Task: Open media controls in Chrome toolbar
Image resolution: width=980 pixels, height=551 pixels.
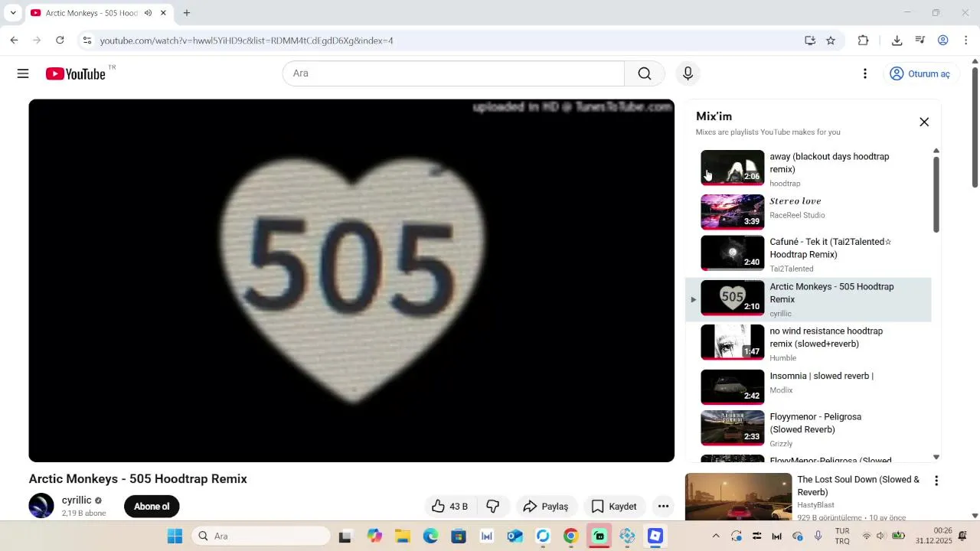Action: coord(920,41)
